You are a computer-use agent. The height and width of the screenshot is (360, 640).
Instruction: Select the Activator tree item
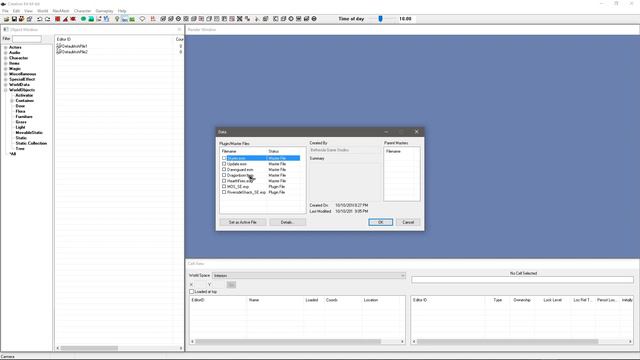click(x=24, y=95)
